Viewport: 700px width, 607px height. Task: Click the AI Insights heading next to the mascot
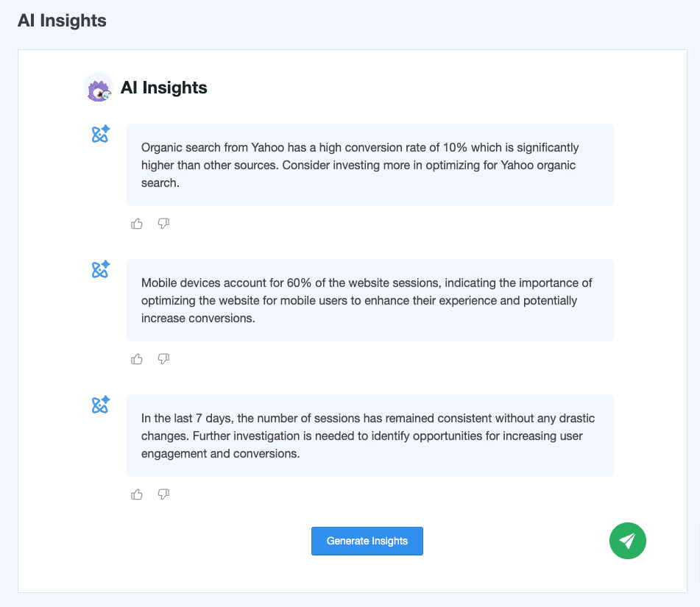pyautogui.click(x=163, y=87)
